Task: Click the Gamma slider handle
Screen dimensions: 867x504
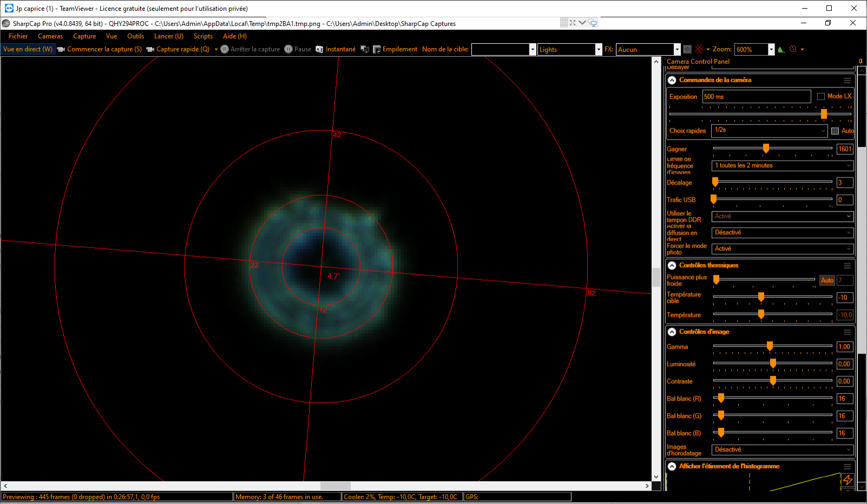Action: pyautogui.click(x=770, y=346)
